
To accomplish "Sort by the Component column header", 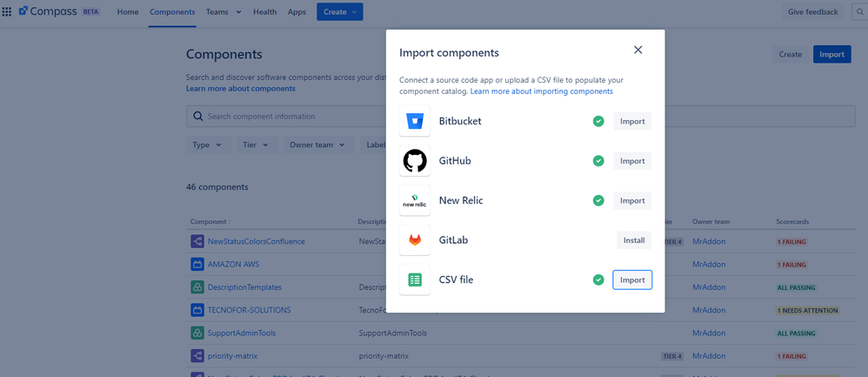I will click(x=210, y=222).
